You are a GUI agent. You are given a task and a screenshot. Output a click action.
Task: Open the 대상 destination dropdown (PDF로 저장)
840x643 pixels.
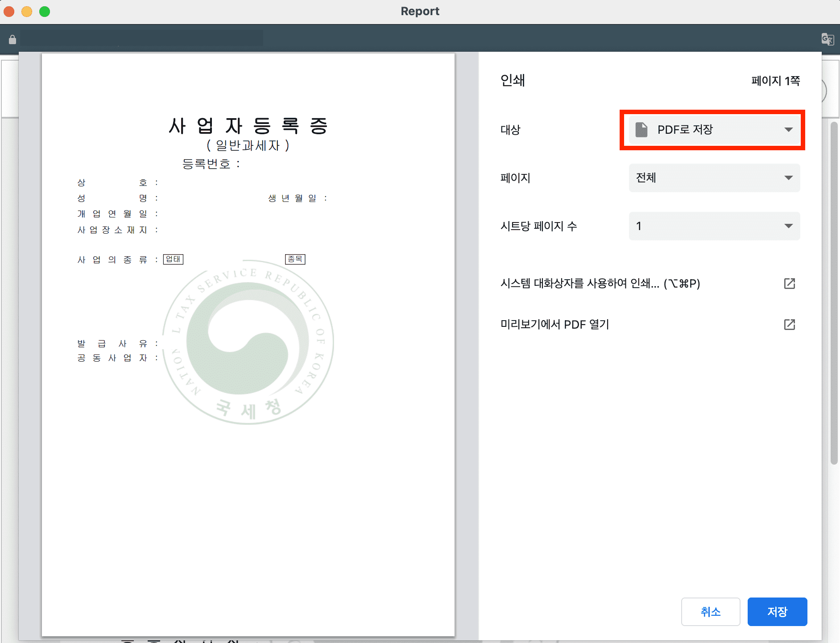coord(714,130)
